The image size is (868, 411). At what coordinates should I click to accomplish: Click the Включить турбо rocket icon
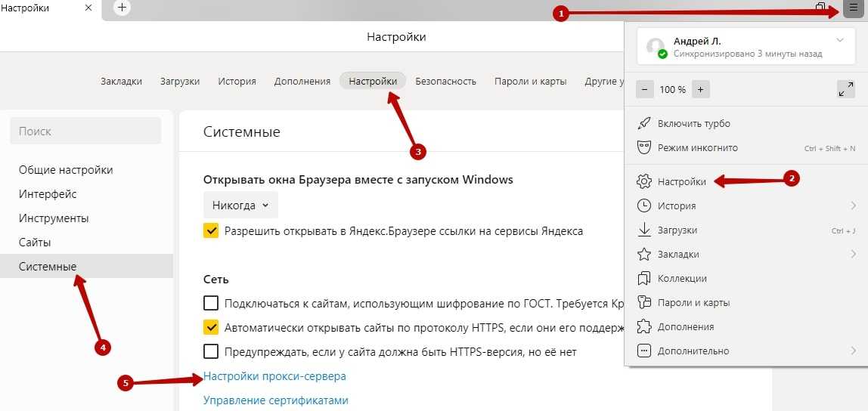tap(643, 123)
